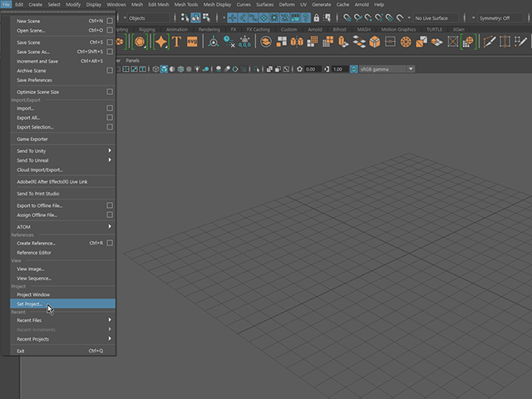Click the SVG import shelf icon
Viewport: 532px width, 399px height.
192,42
